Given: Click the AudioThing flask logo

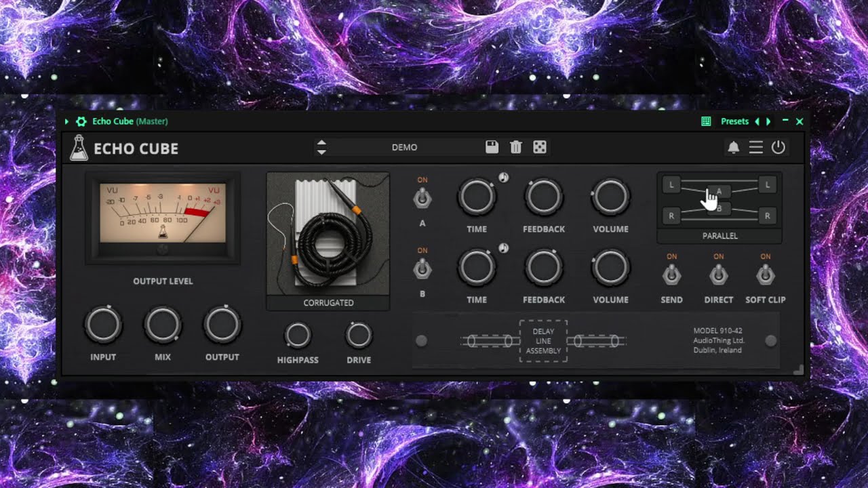Looking at the screenshot, I should coord(79,148).
